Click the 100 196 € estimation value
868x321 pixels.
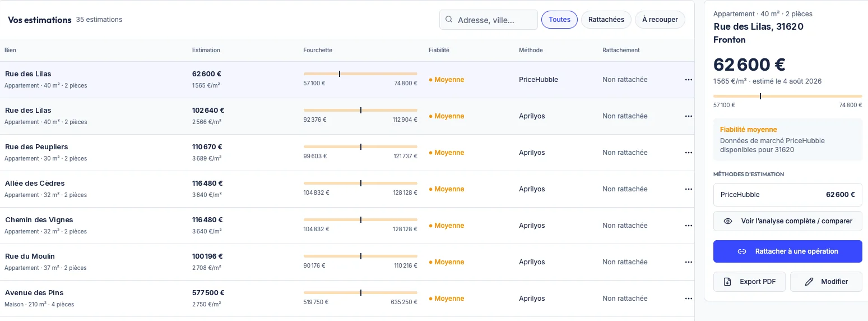pos(208,256)
